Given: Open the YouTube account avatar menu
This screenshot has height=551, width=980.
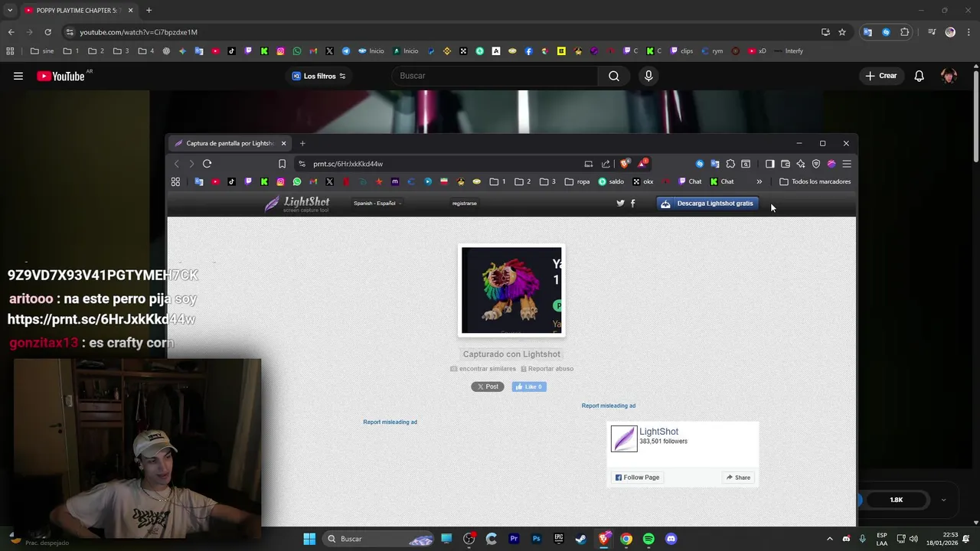Looking at the screenshot, I should (949, 76).
